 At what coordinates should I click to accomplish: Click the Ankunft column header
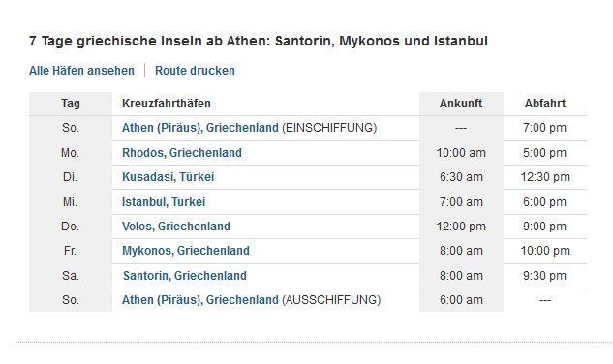461,104
